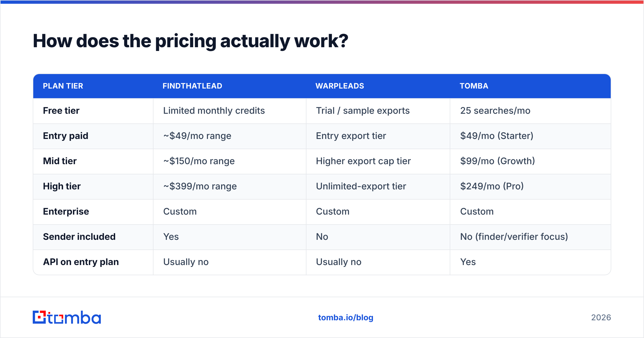Select the FINDTHATLEAD column header
Image resolution: width=644 pixels, height=338 pixels.
(192, 86)
